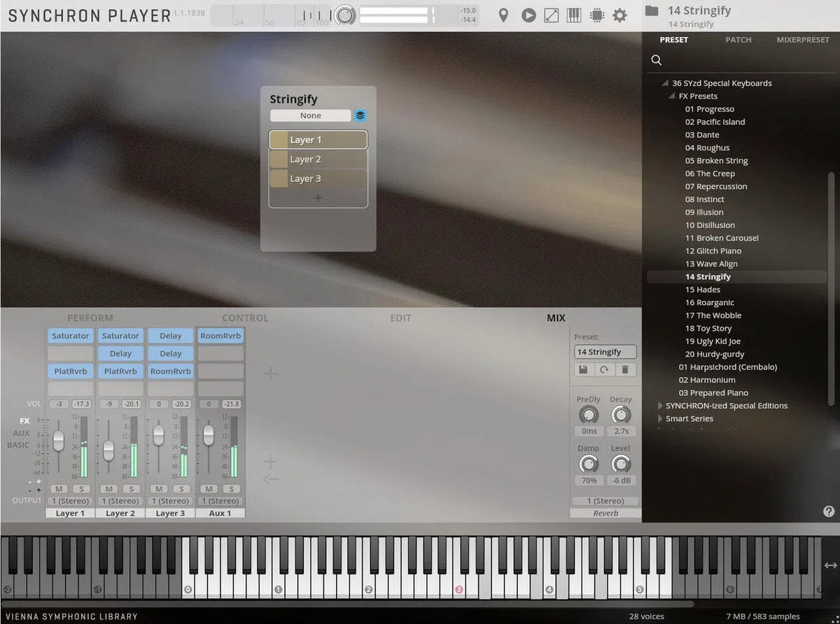This screenshot has width=840, height=624.
Task: Solo Layer 2 channel in the mixer
Action: point(131,489)
